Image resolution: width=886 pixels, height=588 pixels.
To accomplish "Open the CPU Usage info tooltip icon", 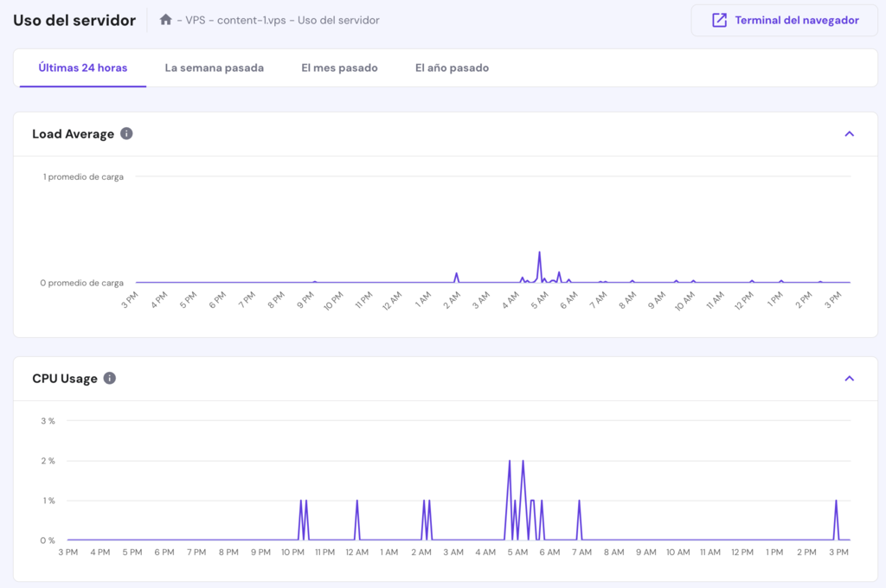I will [108, 378].
